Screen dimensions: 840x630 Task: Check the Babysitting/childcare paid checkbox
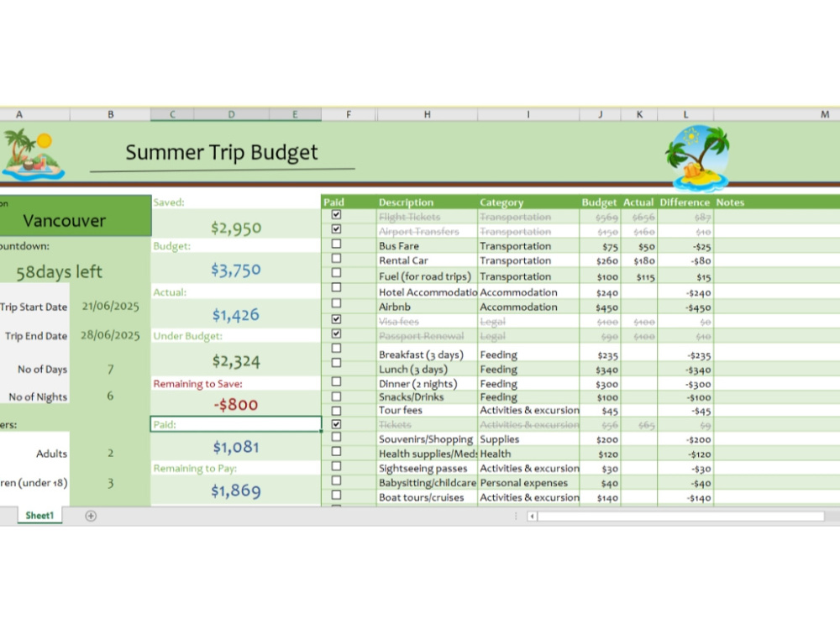pos(337,480)
